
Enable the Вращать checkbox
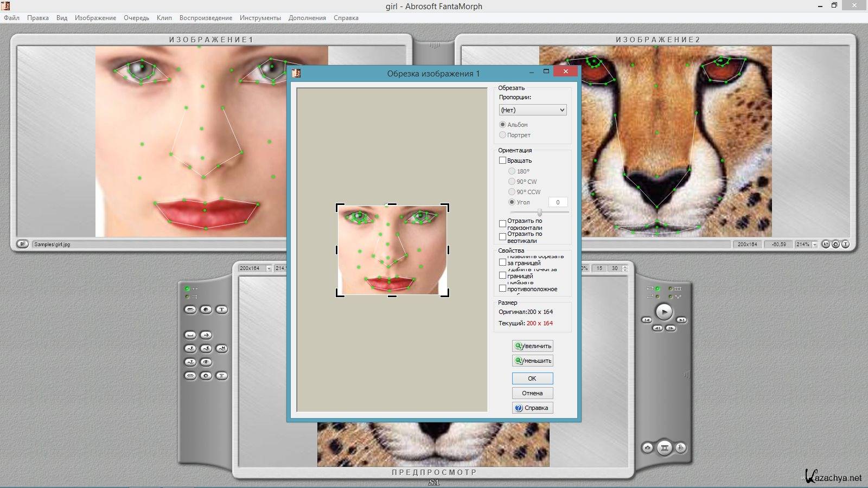pos(502,160)
